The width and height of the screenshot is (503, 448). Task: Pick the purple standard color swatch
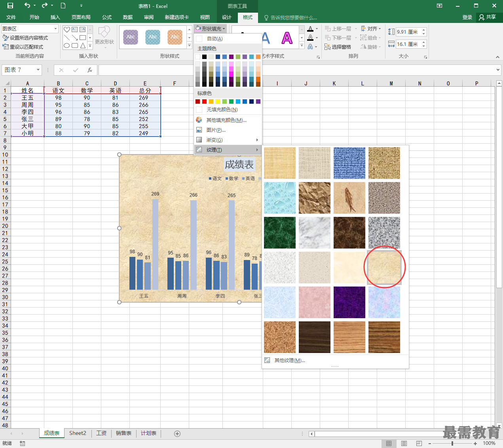[258, 101]
